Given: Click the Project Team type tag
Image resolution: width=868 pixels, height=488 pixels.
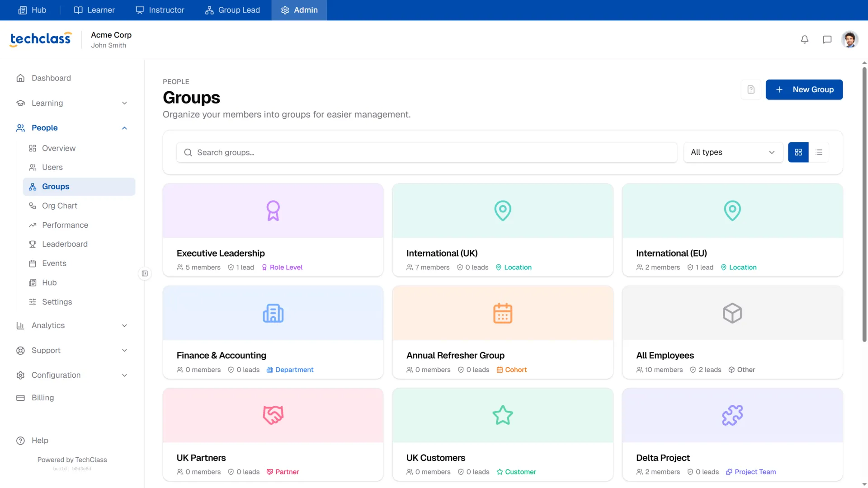Looking at the screenshot, I should coord(751,472).
